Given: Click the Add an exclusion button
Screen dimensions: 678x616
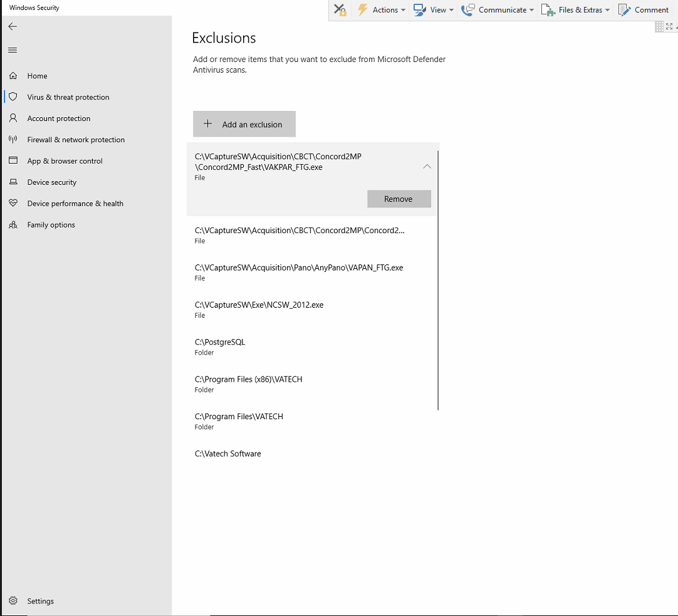Looking at the screenshot, I should 244,124.
